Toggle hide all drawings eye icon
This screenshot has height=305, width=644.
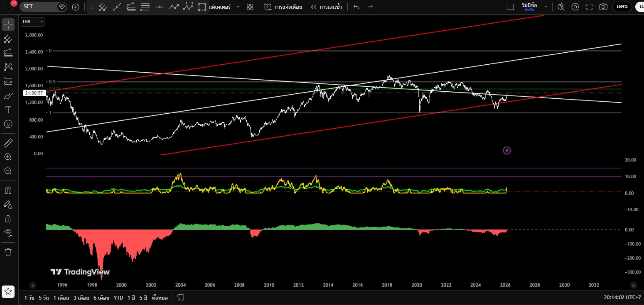[x=8, y=232]
